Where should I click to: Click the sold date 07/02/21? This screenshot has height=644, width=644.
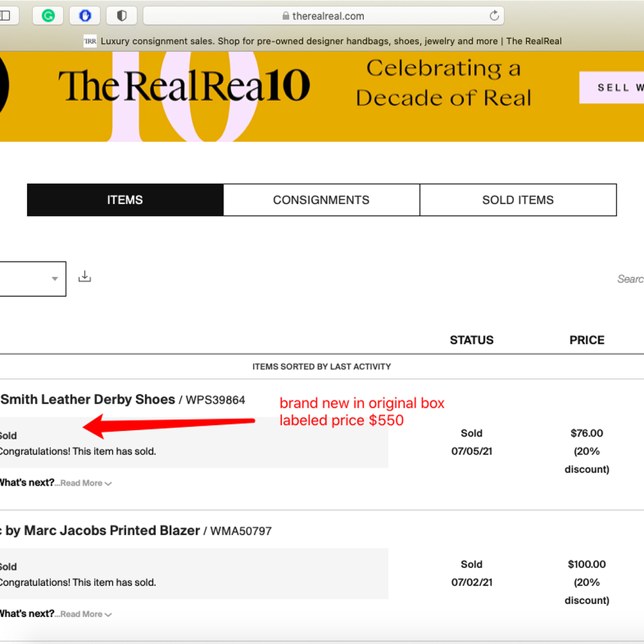click(471, 582)
